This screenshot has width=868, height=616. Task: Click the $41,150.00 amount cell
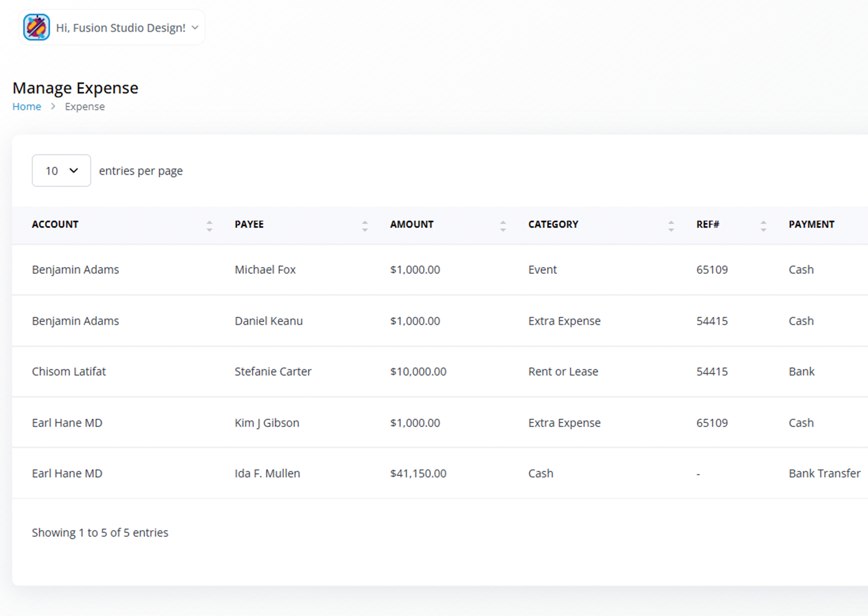point(419,473)
